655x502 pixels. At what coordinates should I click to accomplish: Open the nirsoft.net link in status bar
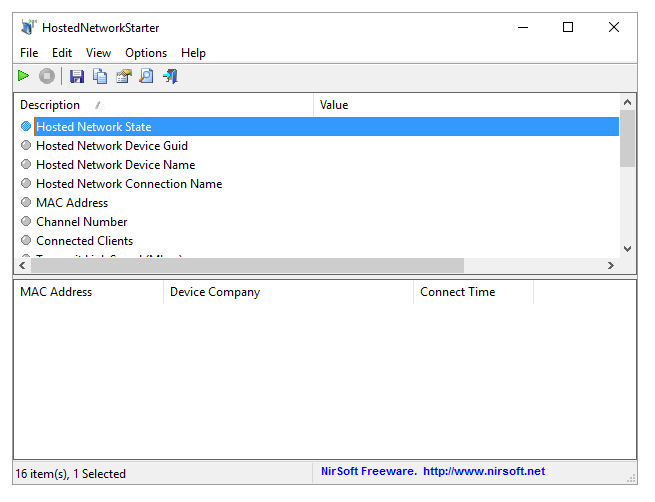(484, 471)
